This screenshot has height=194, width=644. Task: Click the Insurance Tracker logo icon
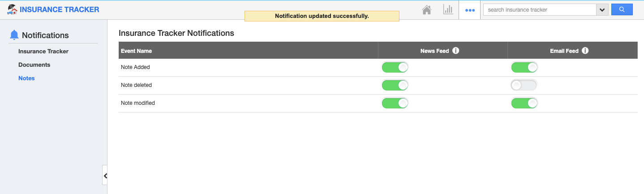tap(13, 9)
